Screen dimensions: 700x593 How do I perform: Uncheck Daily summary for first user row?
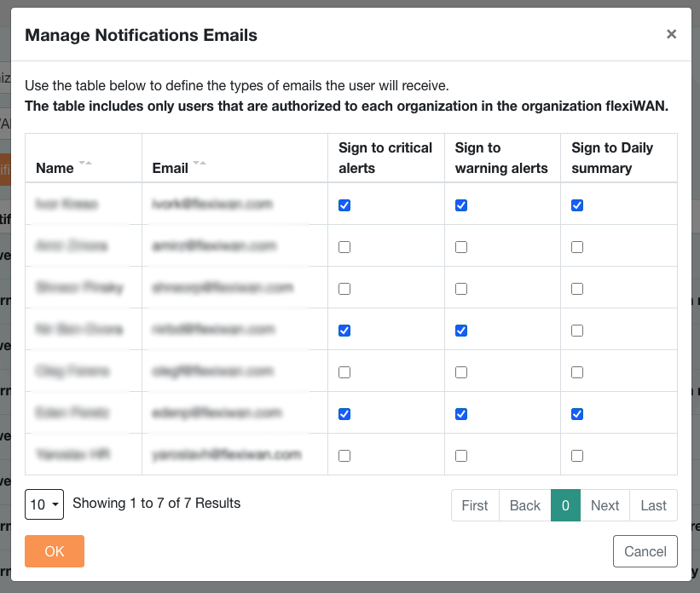click(577, 205)
